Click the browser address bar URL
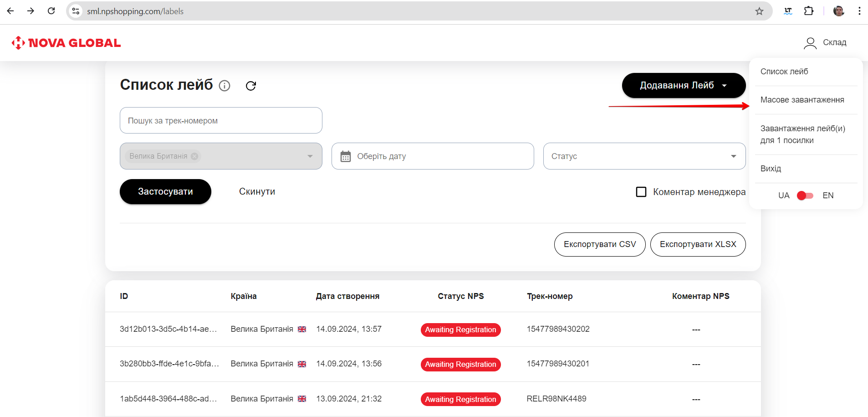Screen dimensions: 868x417 [x=135, y=11]
